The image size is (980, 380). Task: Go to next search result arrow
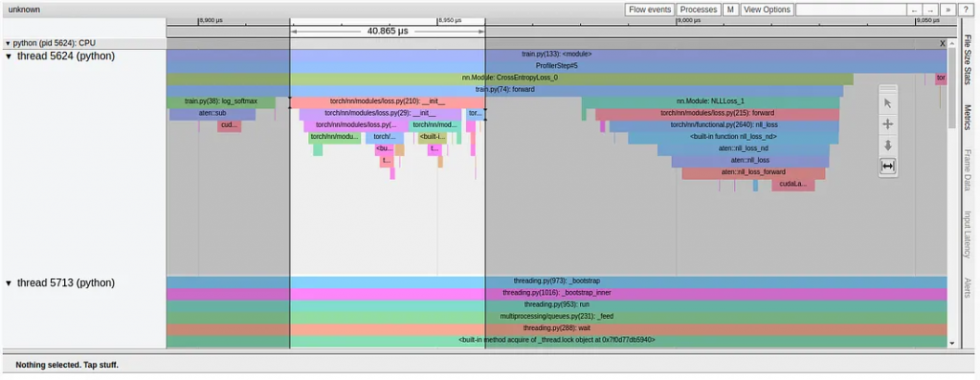point(930,10)
